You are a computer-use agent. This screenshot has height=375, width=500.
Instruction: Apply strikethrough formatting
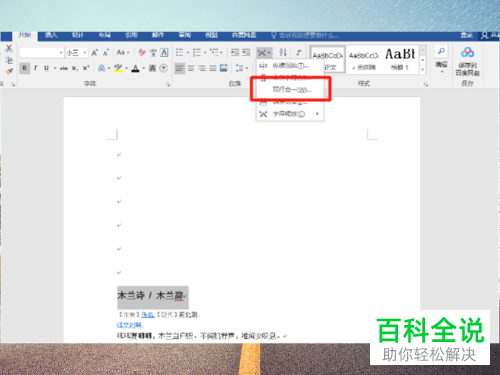[64, 68]
